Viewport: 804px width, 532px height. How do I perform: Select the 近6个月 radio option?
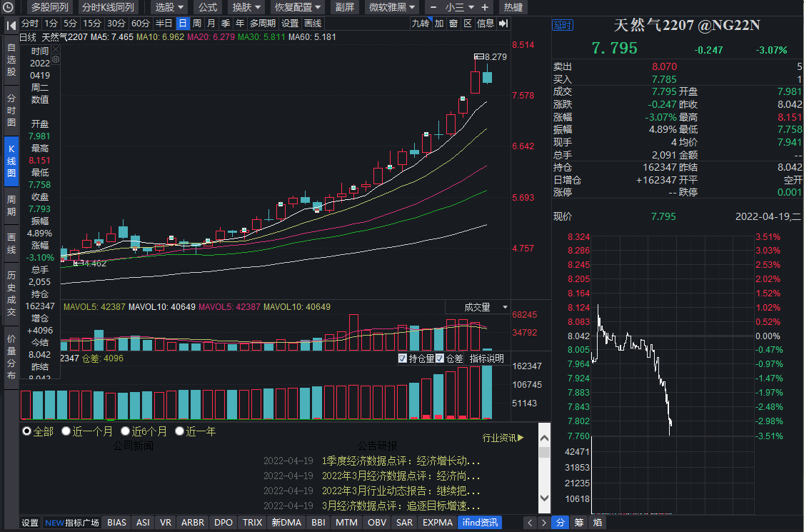(126, 431)
